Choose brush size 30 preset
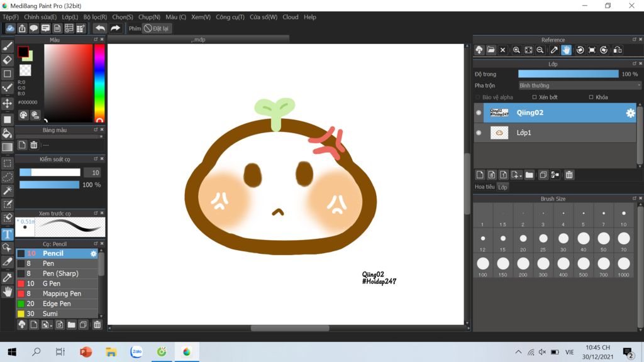Viewport: 644px width, 362px height. [x=563, y=241]
